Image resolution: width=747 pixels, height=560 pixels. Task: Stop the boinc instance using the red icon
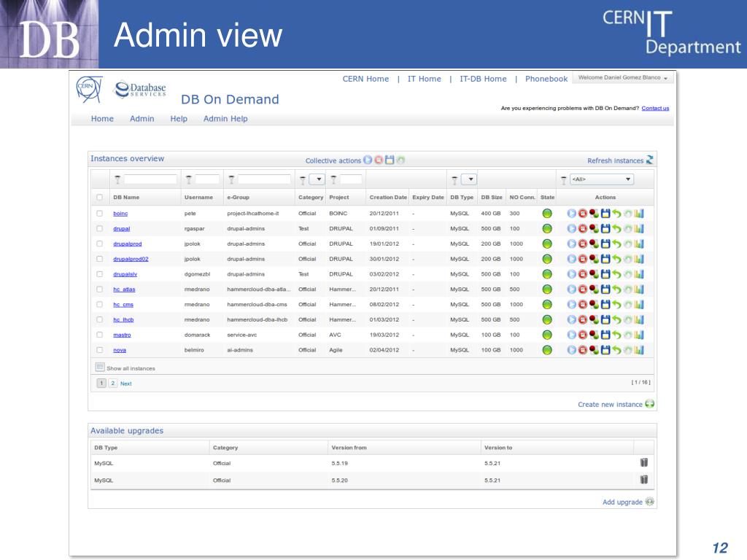click(x=583, y=214)
